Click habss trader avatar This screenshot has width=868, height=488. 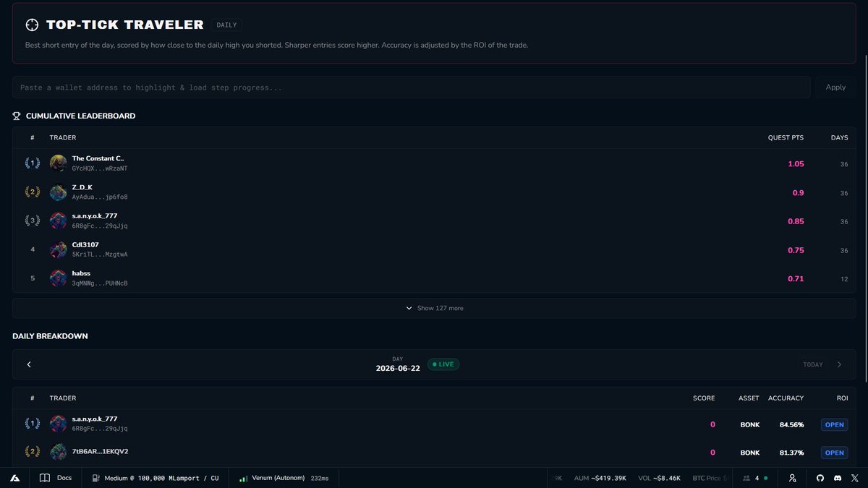(x=58, y=278)
